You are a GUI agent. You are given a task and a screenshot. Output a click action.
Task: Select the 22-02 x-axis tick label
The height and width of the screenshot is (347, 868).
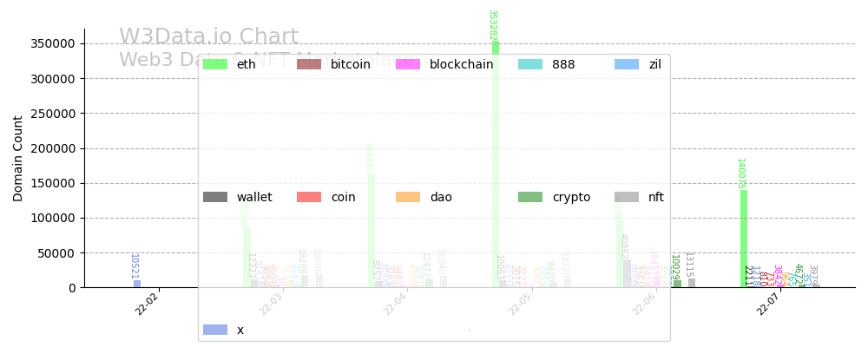pyautogui.click(x=147, y=304)
